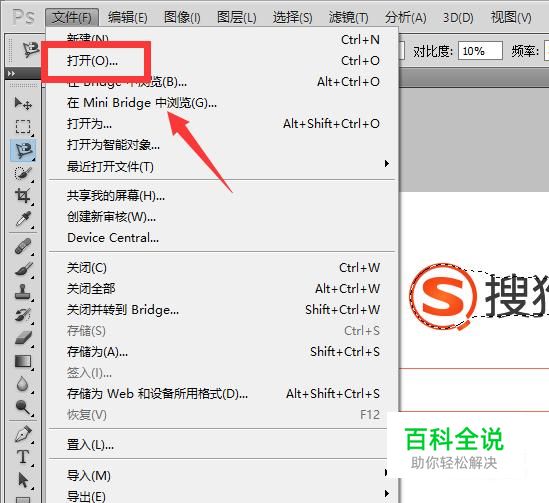Select the Rectangular Marquee tool
This screenshot has height=503, width=549.
tap(23, 126)
